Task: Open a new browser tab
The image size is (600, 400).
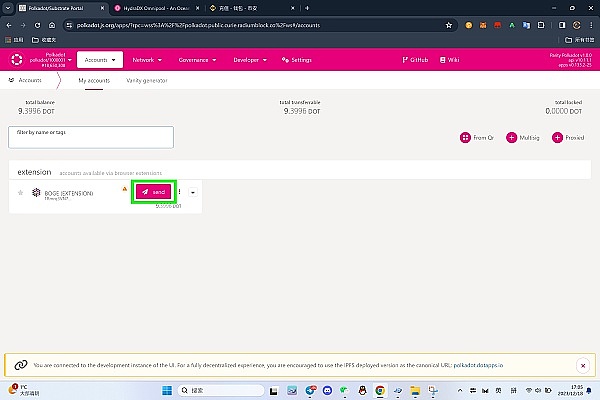Action: click(307, 8)
